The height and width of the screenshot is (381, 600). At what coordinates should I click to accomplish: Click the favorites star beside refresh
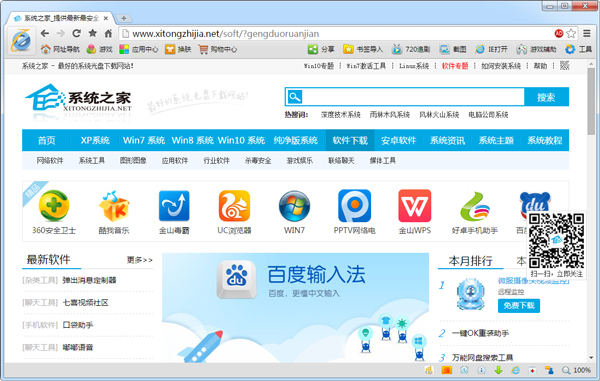(93, 34)
